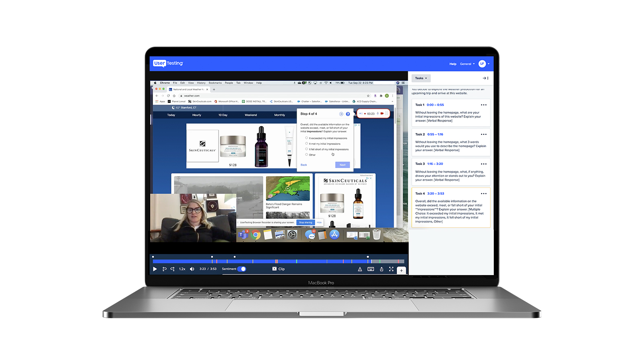Expand the video to fullscreen
Image resolution: width=644 pixels, height=362 pixels.
391,269
